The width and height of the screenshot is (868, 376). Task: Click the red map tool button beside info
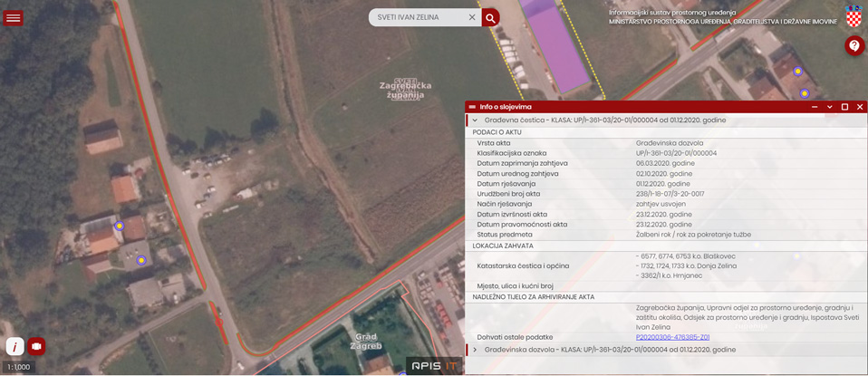(x=36, y=345)
